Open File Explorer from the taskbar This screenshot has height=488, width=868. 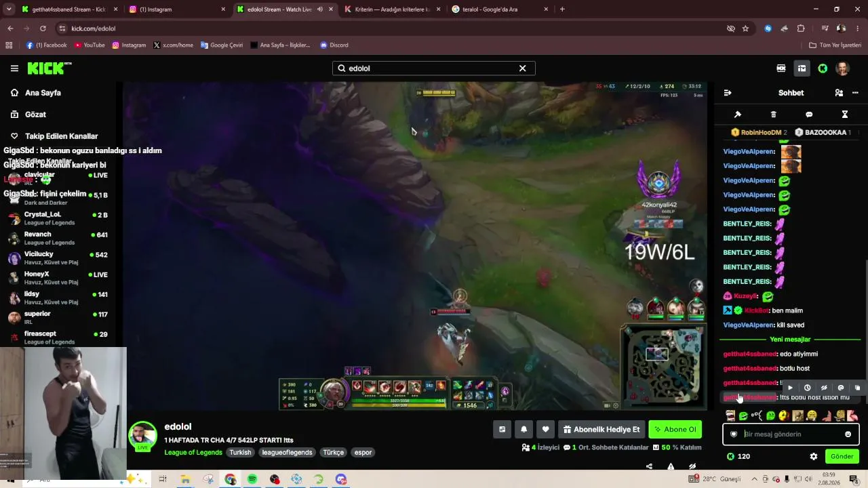185,479
